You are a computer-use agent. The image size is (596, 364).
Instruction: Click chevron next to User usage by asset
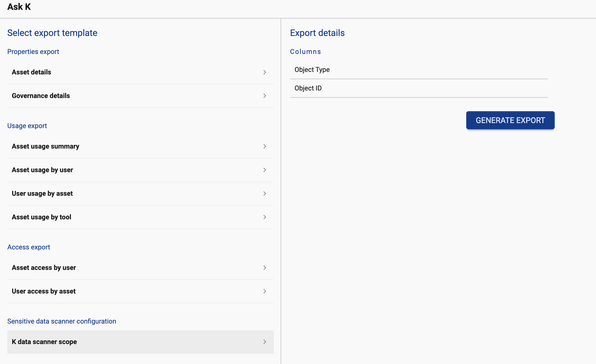click(x=265, y=194)
